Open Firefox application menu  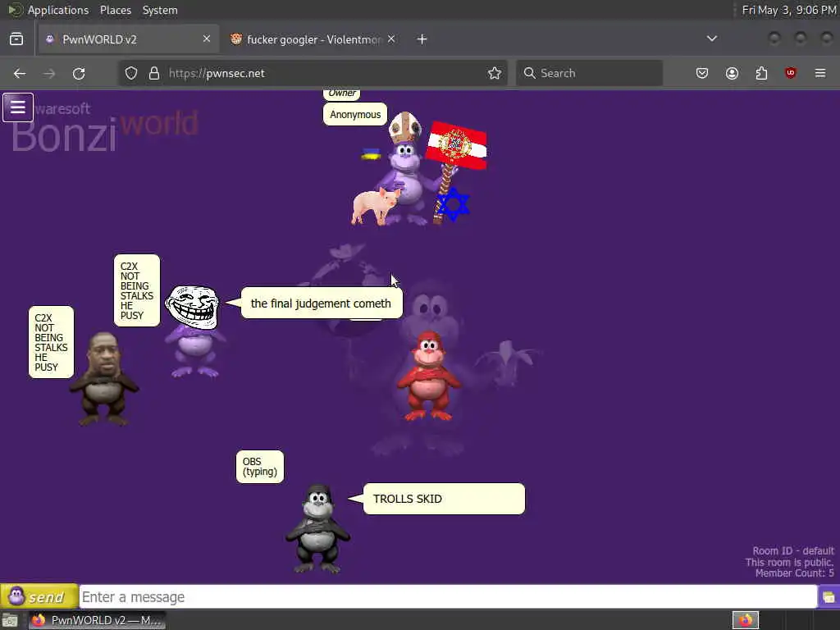(x=820, y=73)
